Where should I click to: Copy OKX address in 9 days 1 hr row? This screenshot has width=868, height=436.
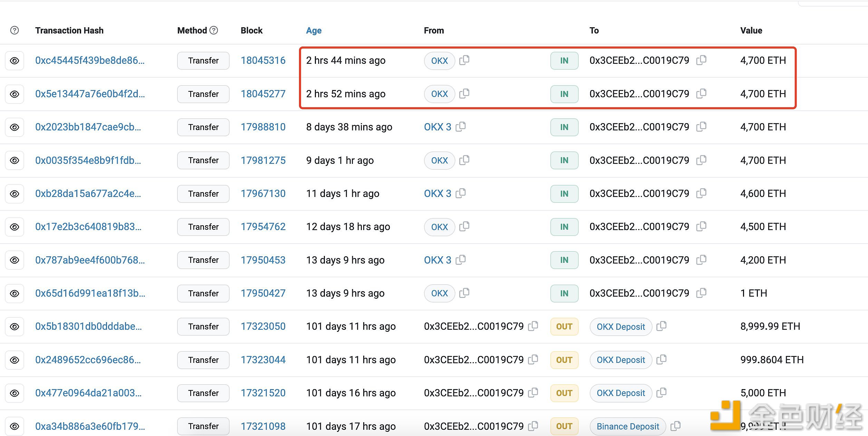(464, 160)
